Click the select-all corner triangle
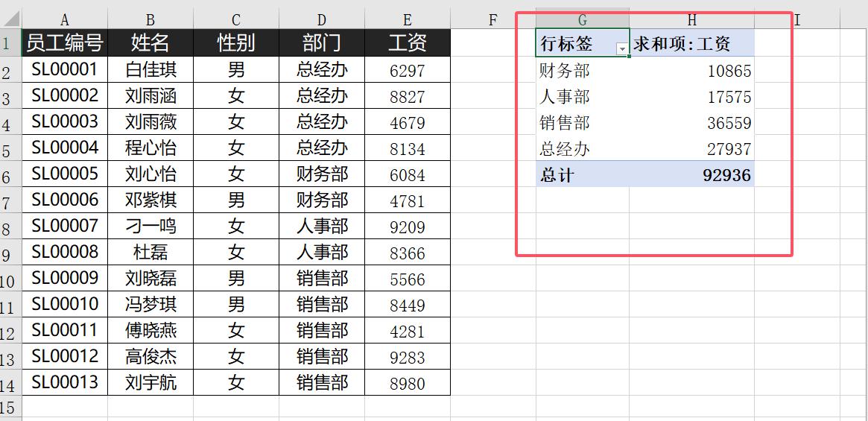Viewport: 868px width, 421px height. click(11, 20)
